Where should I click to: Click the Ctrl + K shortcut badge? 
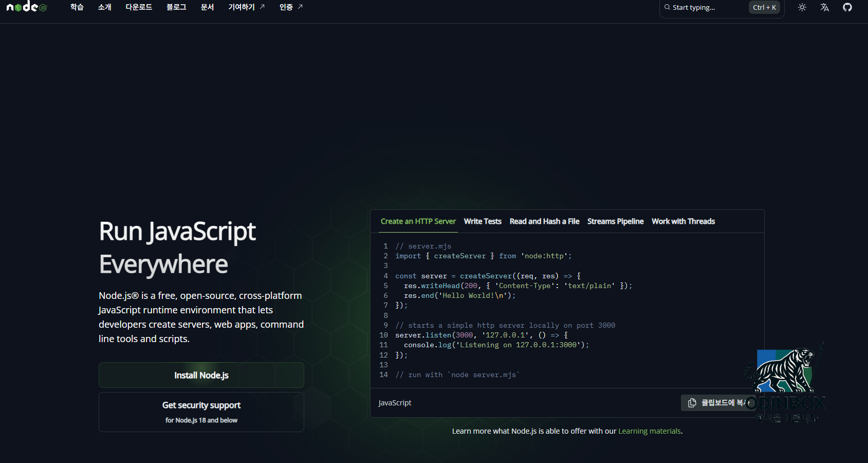764,7
